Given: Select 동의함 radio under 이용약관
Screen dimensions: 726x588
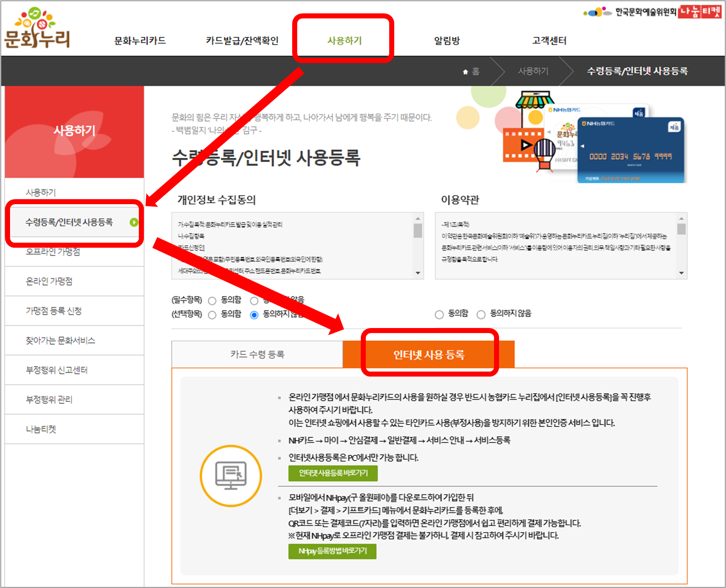Looking at the screenshot, I should click(439, 315).
